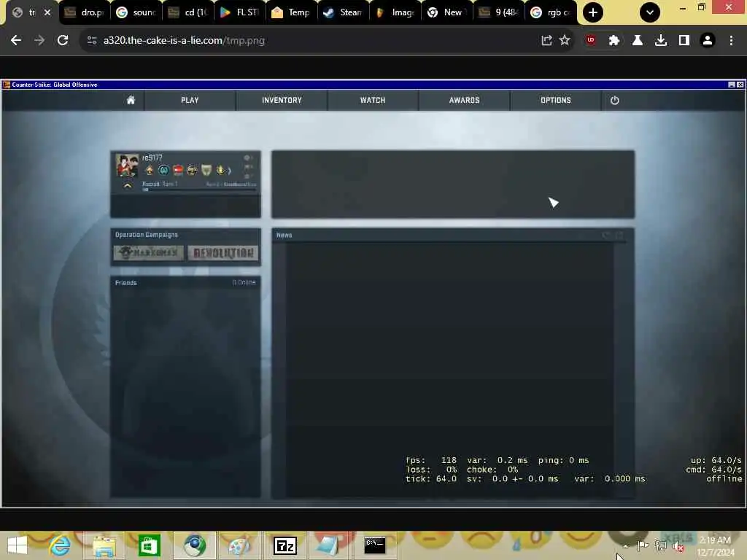This screenshot has height=560, width=747.
Task: Go to the CS:GO home screen icon
Action: click(x=131, y=100)
